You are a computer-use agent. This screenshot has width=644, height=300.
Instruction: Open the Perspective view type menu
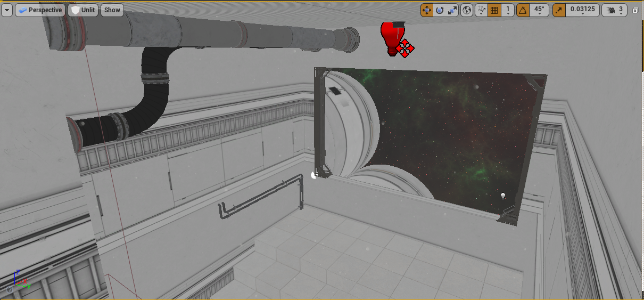tap(40, 10)
